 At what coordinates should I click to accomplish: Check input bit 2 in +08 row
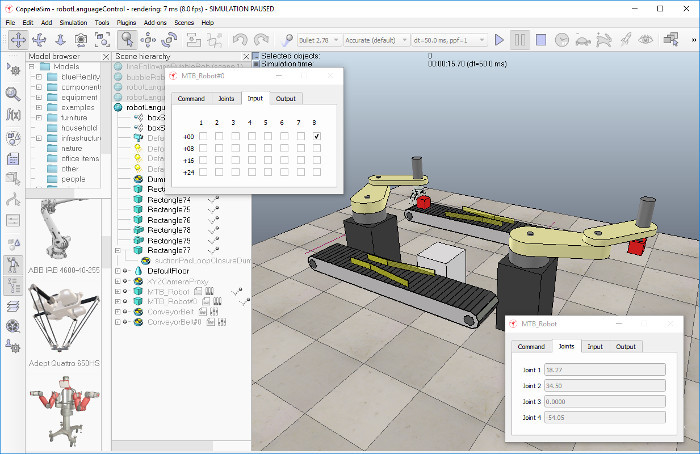tap(219, 148)
